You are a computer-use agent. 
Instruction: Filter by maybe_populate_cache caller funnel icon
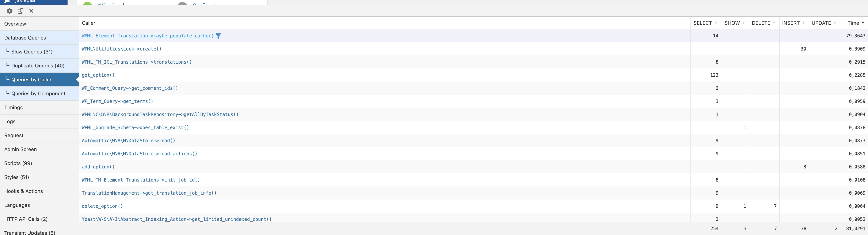coord(218,36)
